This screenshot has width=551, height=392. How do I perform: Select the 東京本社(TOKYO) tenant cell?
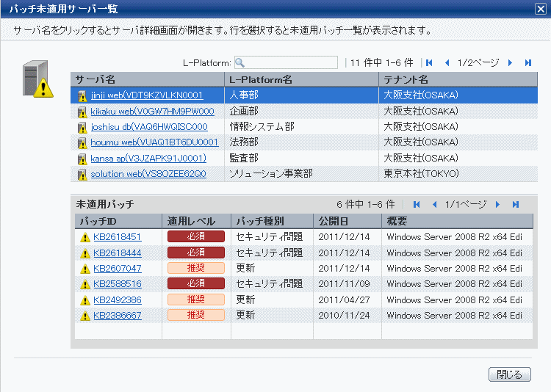pos(458,174)
